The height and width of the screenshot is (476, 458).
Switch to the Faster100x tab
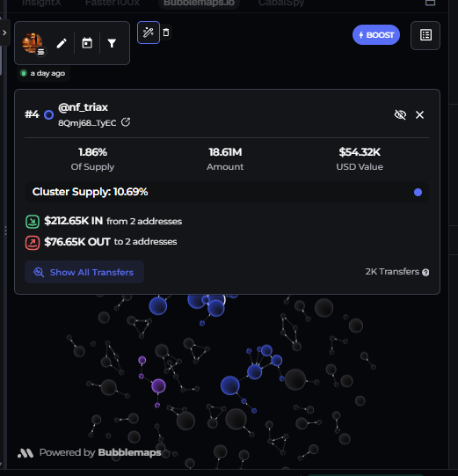coord(113,3)
